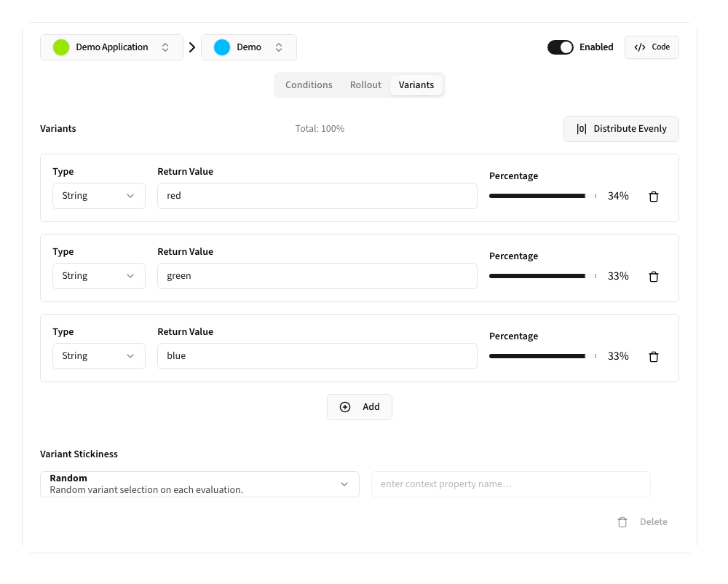This screenshot has width=728, height=584.
Task: Switch to the Conditions tab
Action: [x=309, y=85]
